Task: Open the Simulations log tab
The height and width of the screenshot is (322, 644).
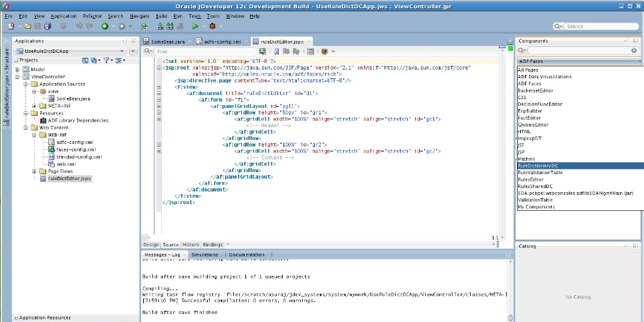Action: click(205, 254)
